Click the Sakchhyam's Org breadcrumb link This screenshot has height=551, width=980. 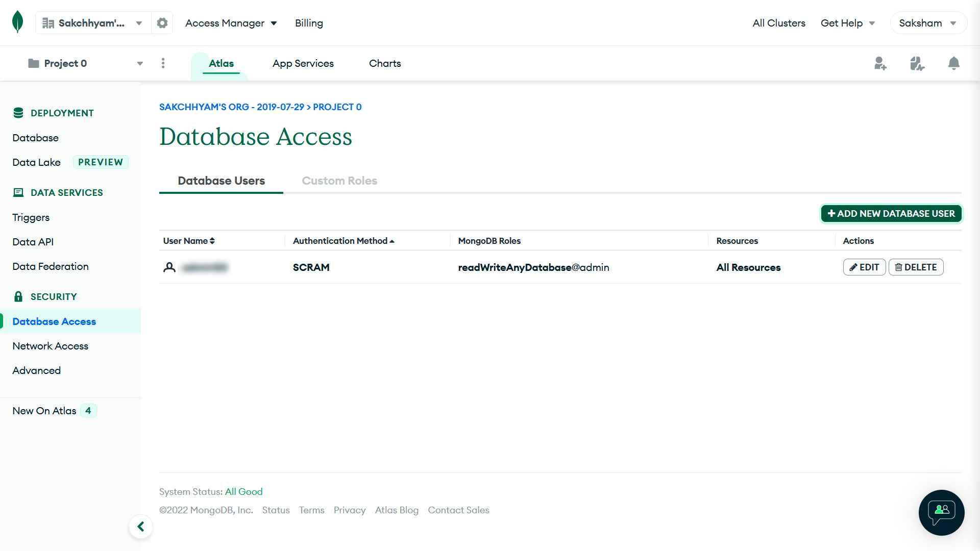[231, 107]
